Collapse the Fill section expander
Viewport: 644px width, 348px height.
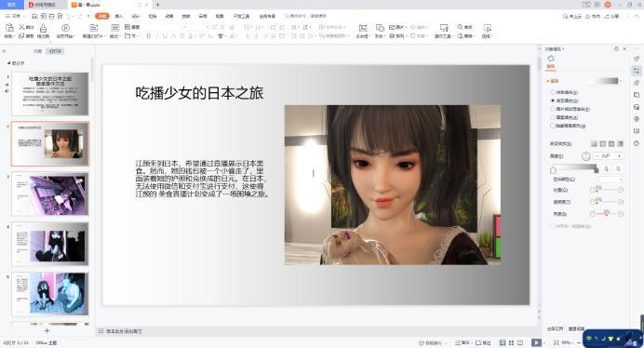(548, 81)
